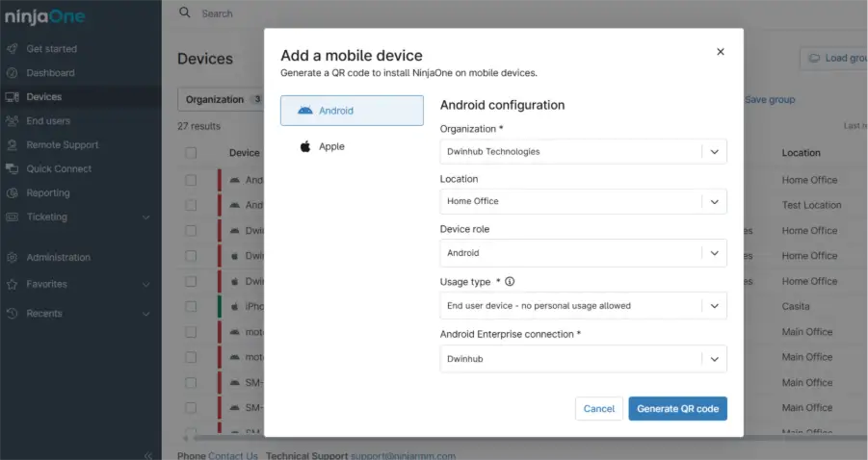Go to Reporting in sidebar
The height and width of the screenshot is (460, 868).
coord(48,193)
